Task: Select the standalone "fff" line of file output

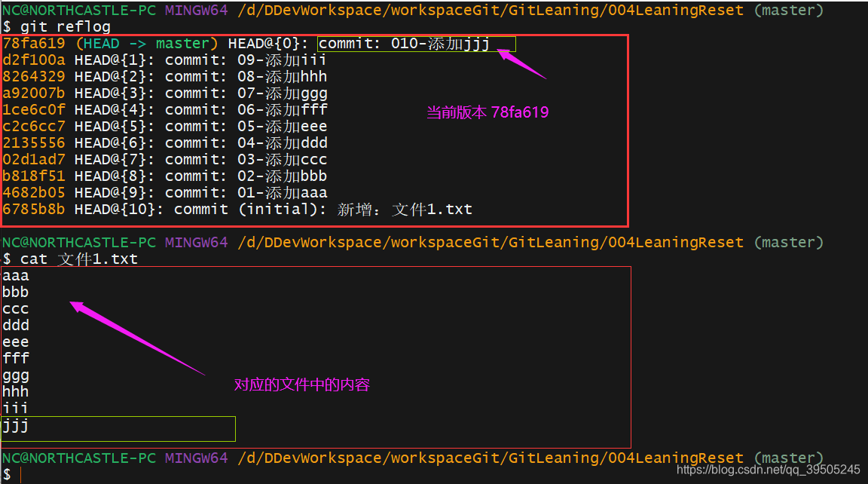Action: 16,358
